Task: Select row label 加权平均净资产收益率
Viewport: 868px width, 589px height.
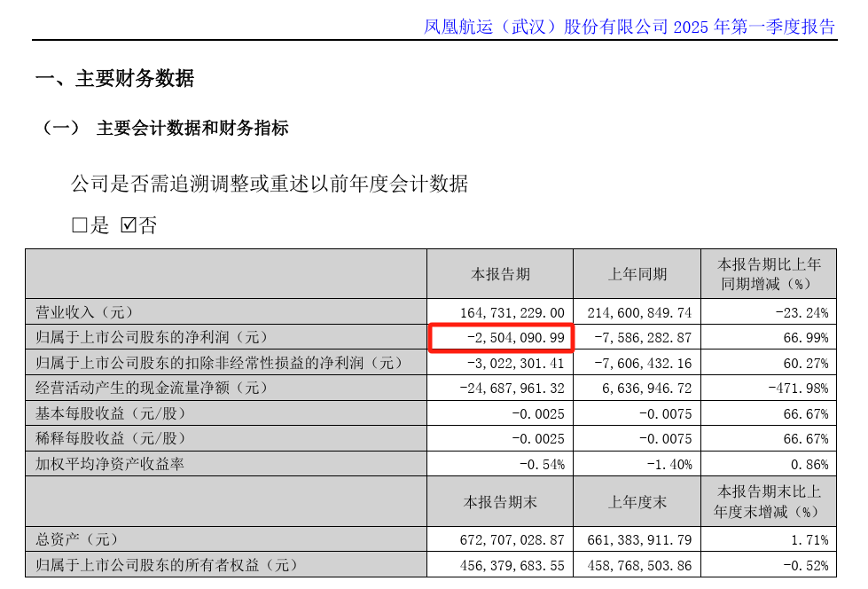Action: coord(110,464)
